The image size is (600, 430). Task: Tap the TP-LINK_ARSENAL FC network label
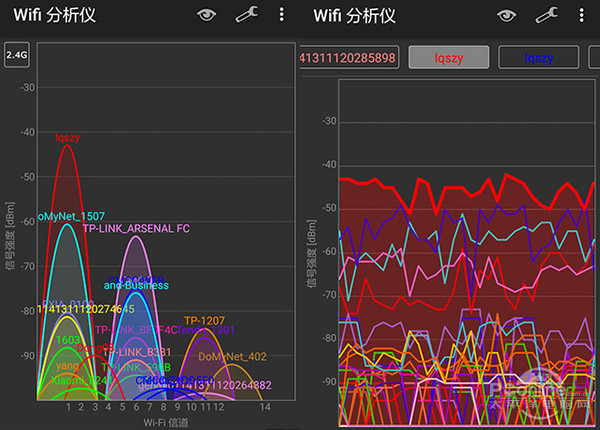point(136,228)
